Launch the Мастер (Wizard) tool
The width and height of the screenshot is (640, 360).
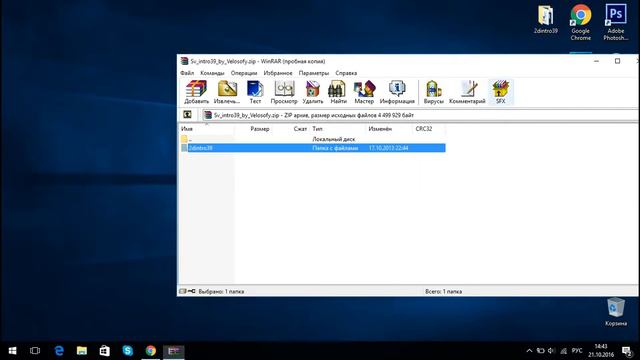tap(364, 92)
